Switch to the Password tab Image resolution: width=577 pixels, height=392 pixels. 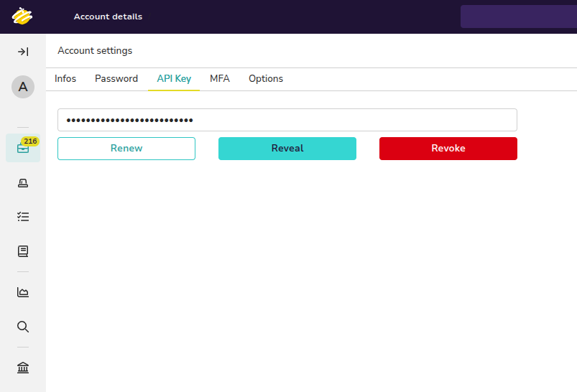(116, 79)
